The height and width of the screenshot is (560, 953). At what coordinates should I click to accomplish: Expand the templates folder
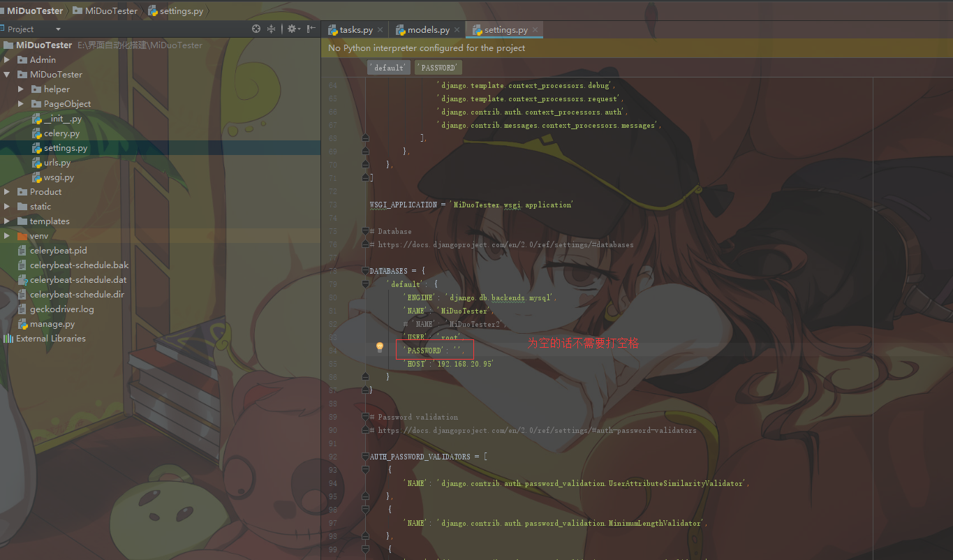pos(7,221)
